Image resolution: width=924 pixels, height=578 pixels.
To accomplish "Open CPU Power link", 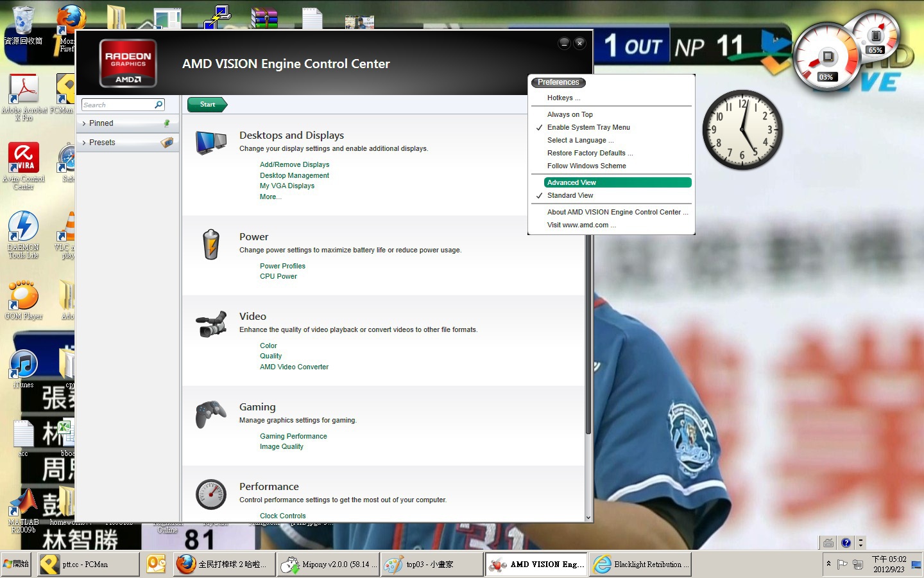I will [278, 276].
